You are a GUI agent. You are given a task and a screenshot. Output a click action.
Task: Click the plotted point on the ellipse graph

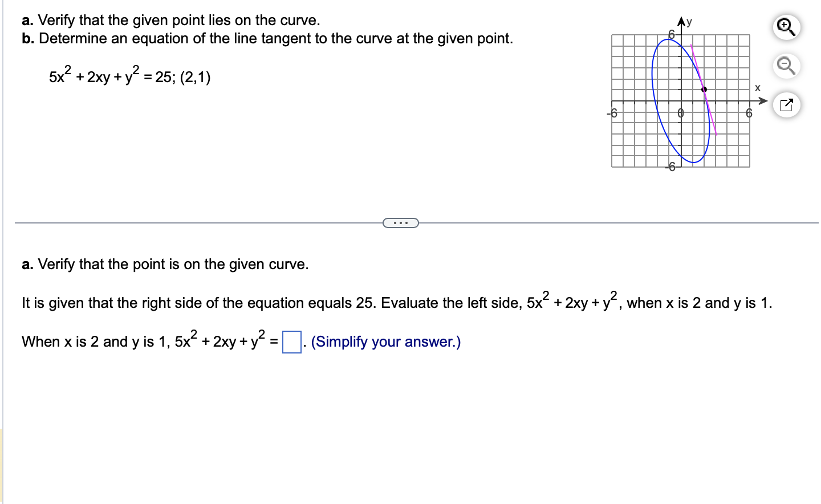[x=704, y=89]
